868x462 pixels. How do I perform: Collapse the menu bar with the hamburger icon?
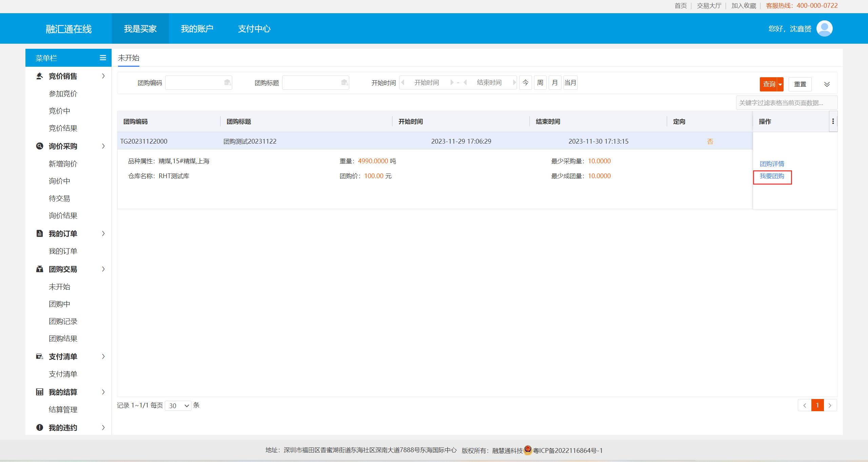click(103, 58)
